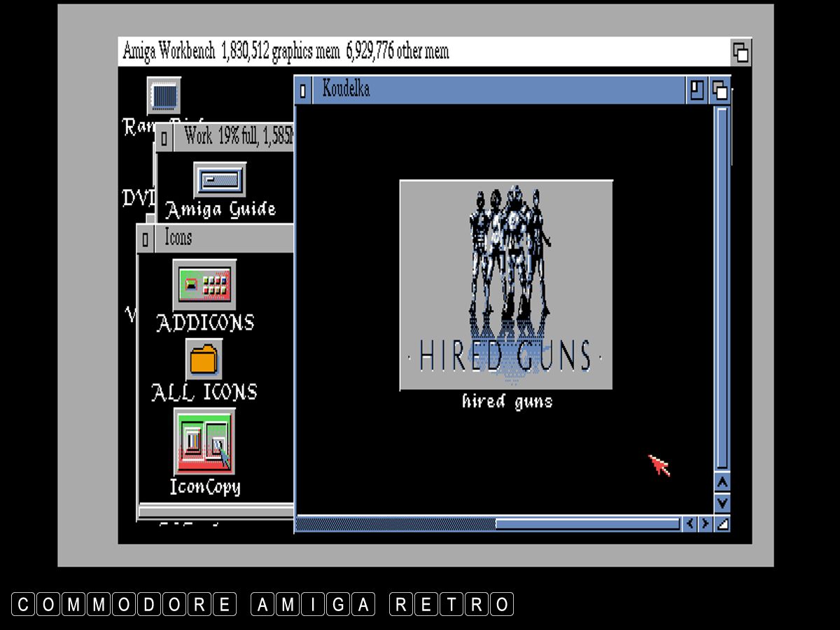Toggle the Workbench screen depth gadget

click(741, 52)
